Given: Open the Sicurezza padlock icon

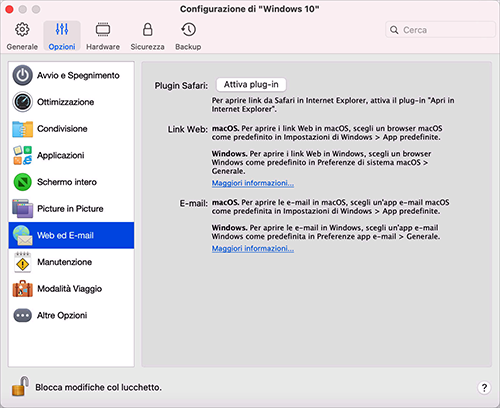Looking at the screenshot, I should pos(147,29).
